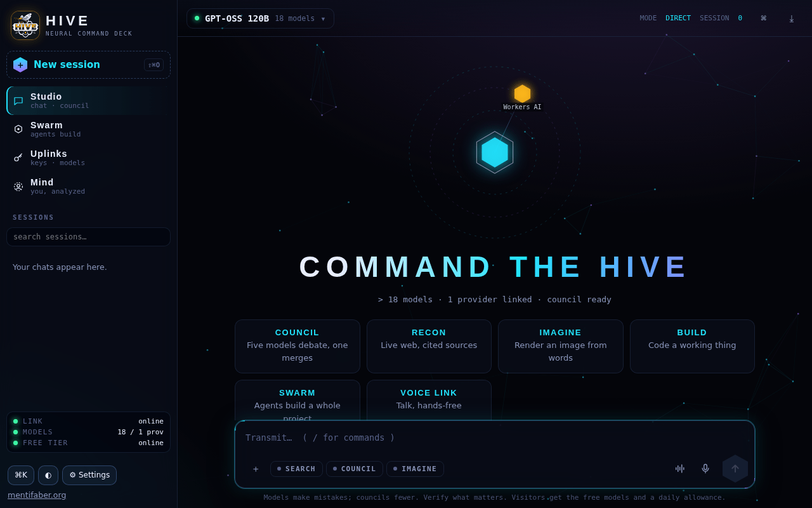
Task: Open the command palette icon in top bar
Action: tap(763, 18)
